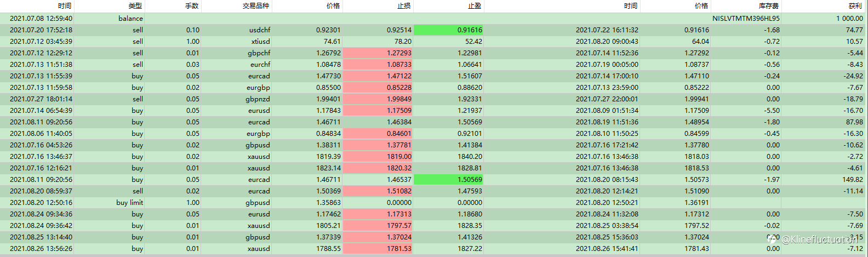Select the green 1.50569 take-profit cell
868x257 pixels.
pyautogui.click(x=449, y=179)
